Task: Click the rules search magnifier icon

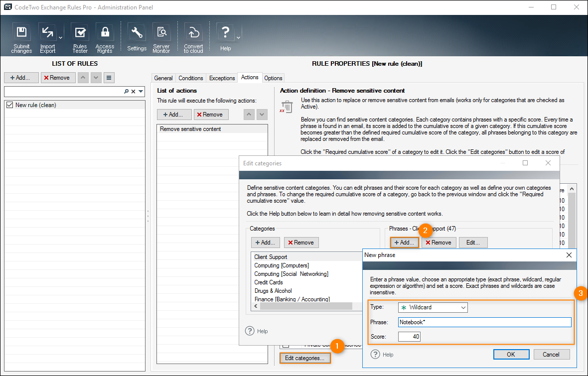Action: [127, 92]
